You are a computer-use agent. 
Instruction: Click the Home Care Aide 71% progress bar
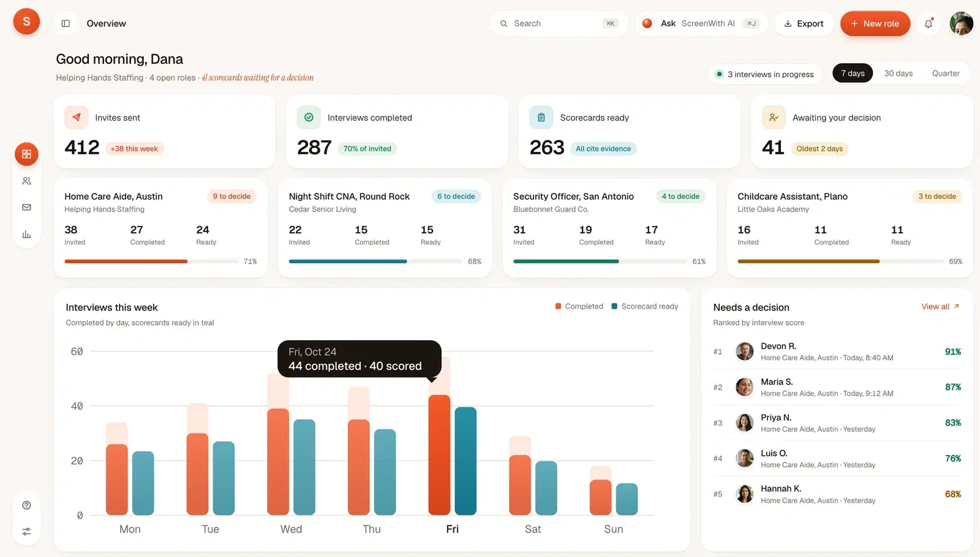tap(151, 262)
